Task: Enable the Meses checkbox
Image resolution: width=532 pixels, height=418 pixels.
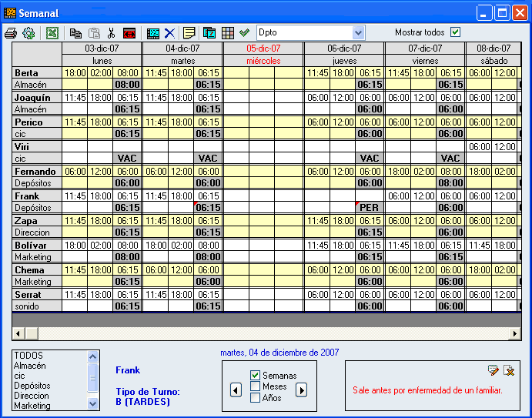Action: tap(256, 386)
